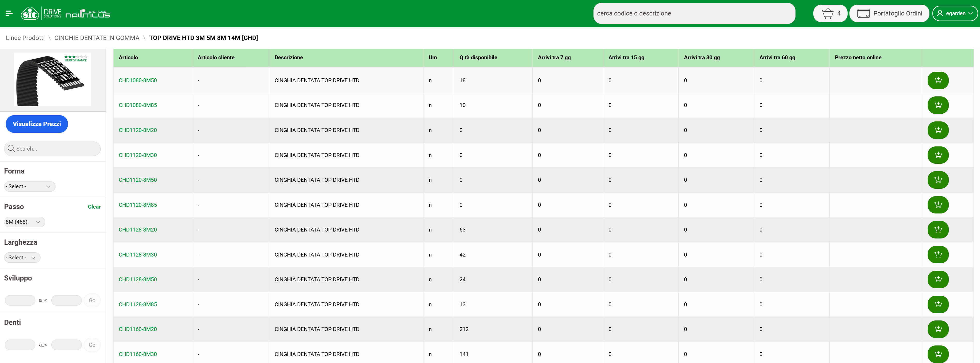Open the hamburger menu icon
This screenshot has height=363, width=980.
click(x=10, y=13)
